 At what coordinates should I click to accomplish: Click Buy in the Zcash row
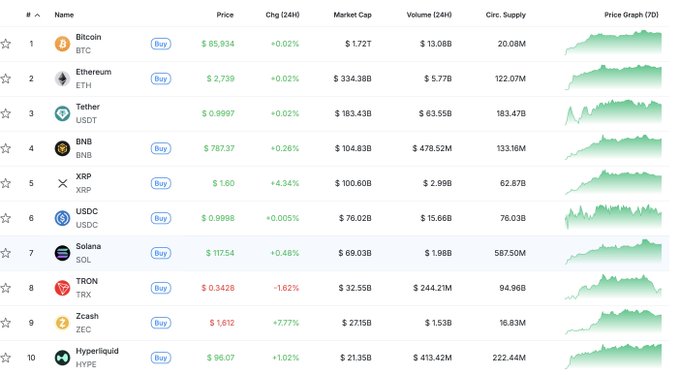pyautogui.click(x=161, y=323)
